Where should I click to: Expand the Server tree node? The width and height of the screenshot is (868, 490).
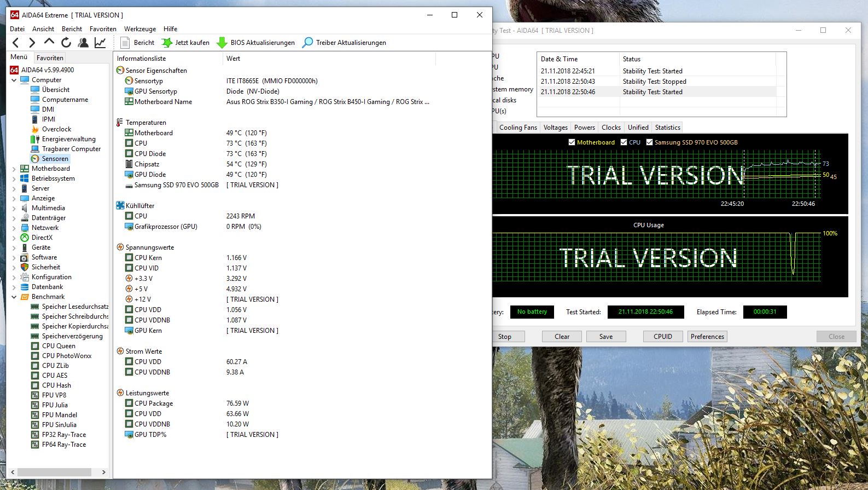pos(14,188)
